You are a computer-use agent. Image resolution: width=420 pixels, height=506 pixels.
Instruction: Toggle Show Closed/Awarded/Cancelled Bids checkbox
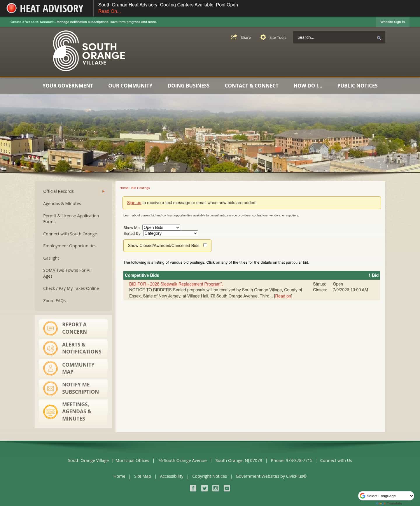coord(205,245)
